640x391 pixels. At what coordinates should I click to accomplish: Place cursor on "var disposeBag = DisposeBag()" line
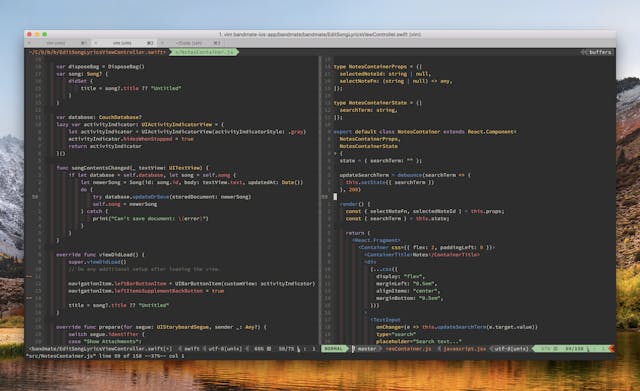tap(100, 67)
